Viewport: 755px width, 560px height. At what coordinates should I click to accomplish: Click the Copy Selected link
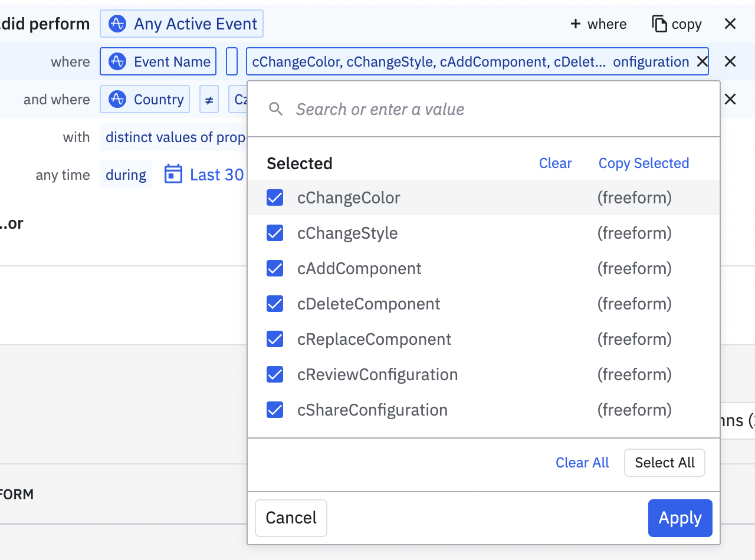pos(644,163)
